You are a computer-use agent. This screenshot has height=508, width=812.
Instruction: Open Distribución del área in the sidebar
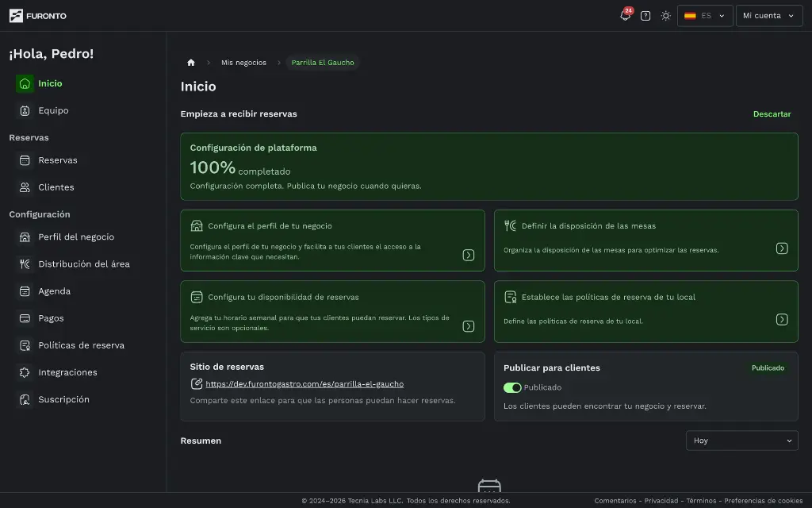pyautogui.click(x=82, y=264)
